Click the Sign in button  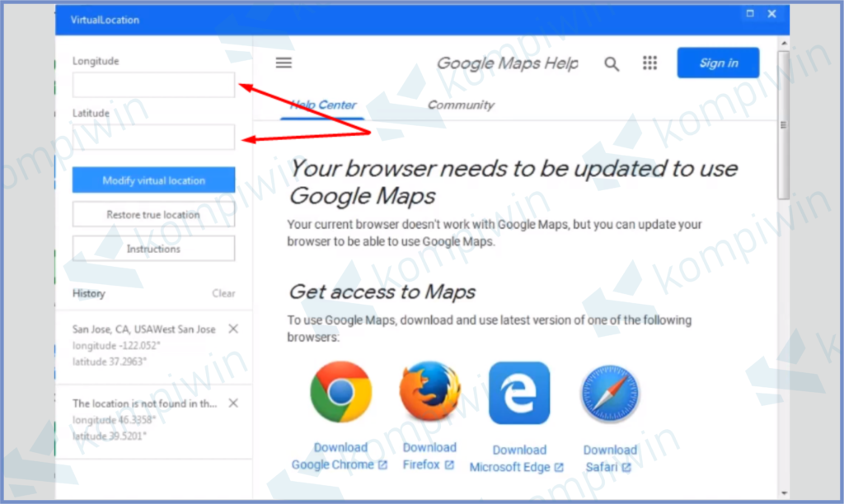[718, 63]
